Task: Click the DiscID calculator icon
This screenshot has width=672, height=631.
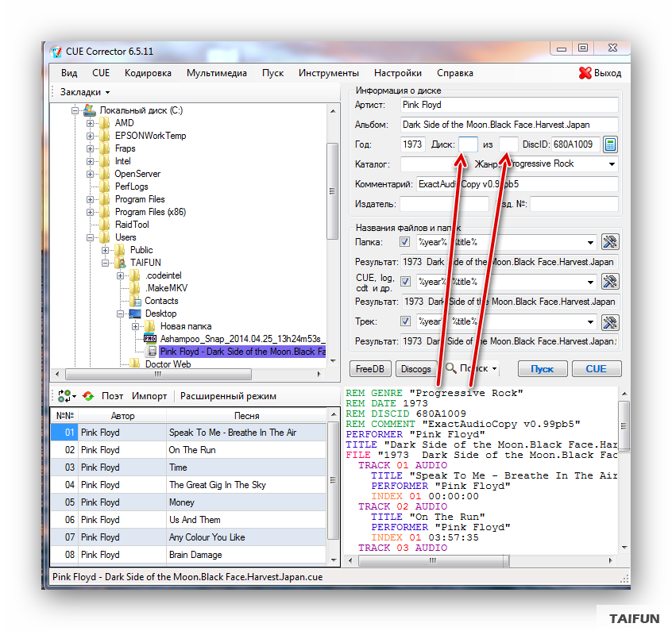Action: [x=610, y=144]
